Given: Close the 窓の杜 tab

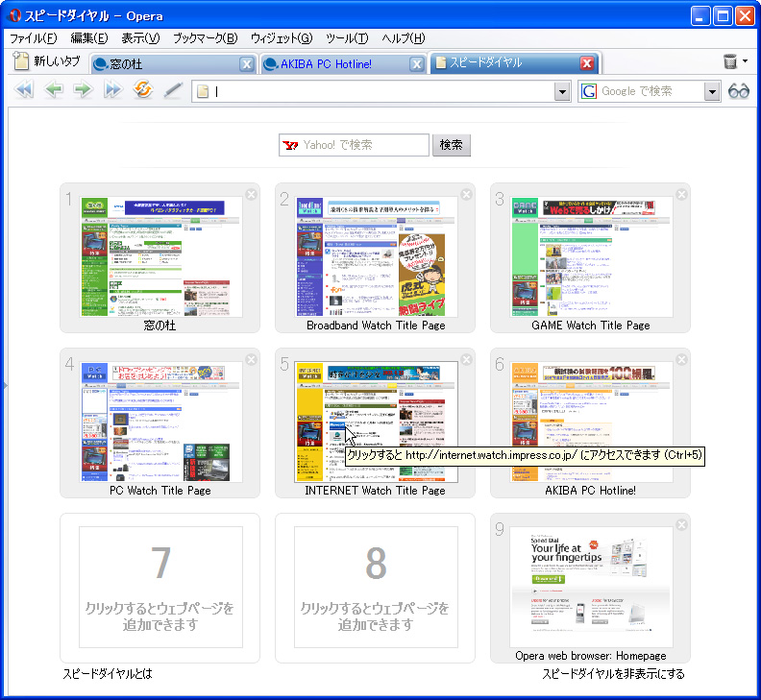Looking at the screenshot, I should [x=247, y=64].
